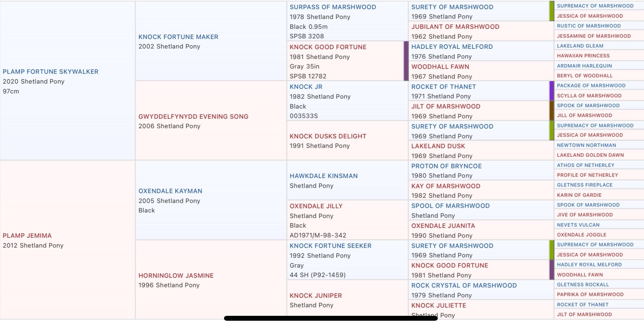Select KNOCK FORTUNE SEEKER link
The width and height of the screenshot is (644, 325).
(x=330, y=246)
